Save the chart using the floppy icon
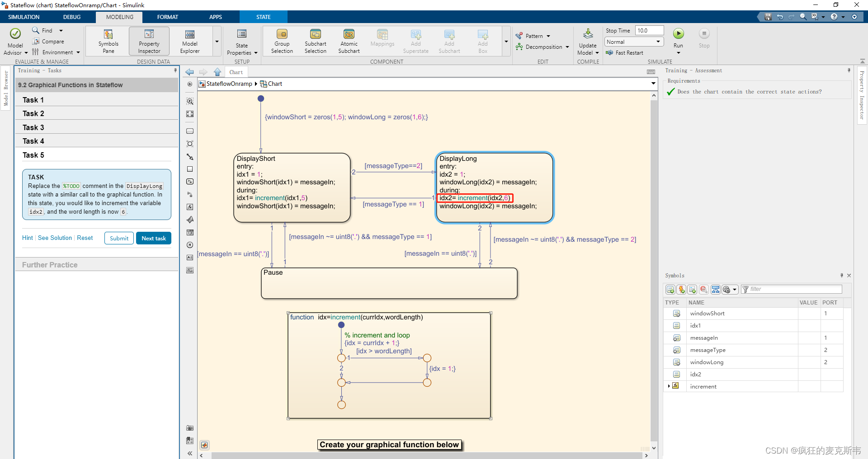868x459 pixels. coord(768,17)
